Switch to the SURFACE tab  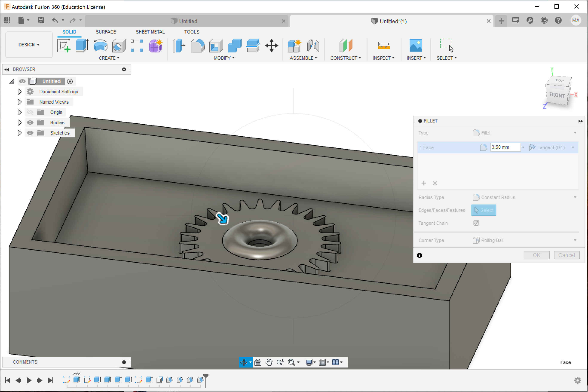click(x=106, y=32)
